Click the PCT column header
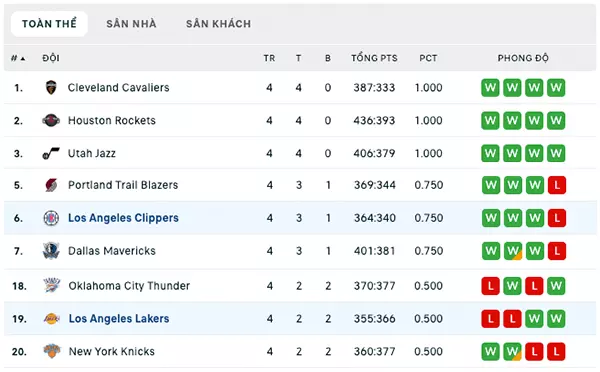The height and width of the screenshot is (372, 600). [x=428, y=58]
